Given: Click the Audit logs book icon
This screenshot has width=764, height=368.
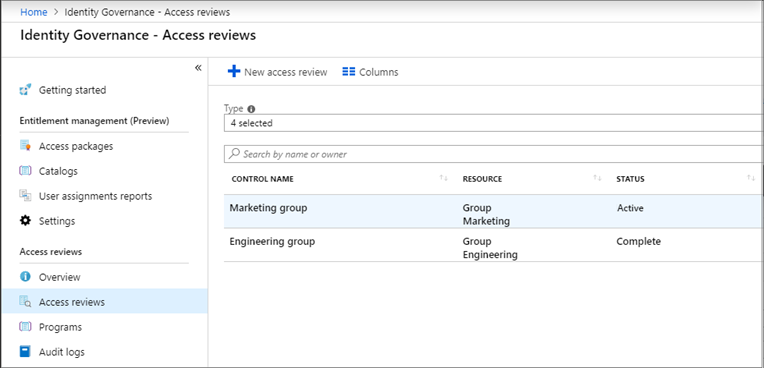Looking at the screenshot, I should pos(25,351).
